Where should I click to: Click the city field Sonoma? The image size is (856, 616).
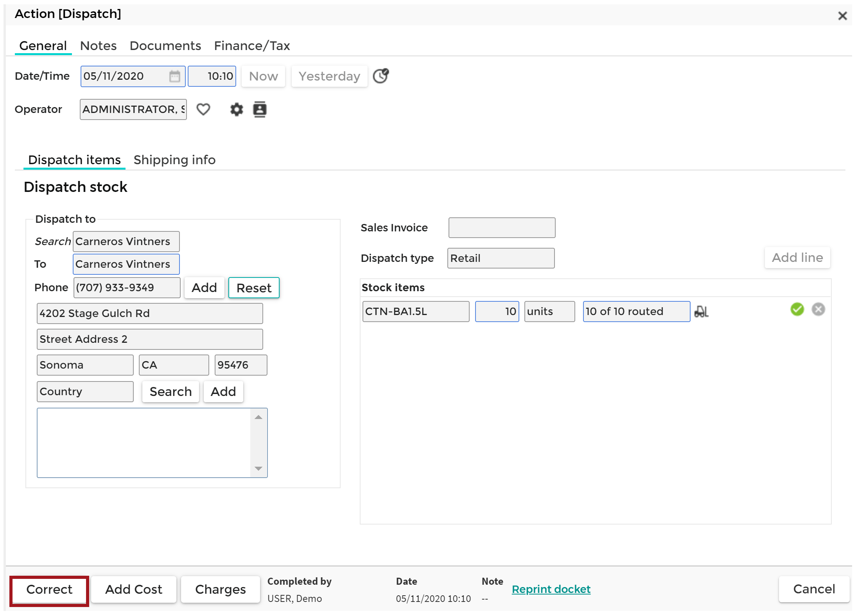pyautogui.click(x=85, y=365)
